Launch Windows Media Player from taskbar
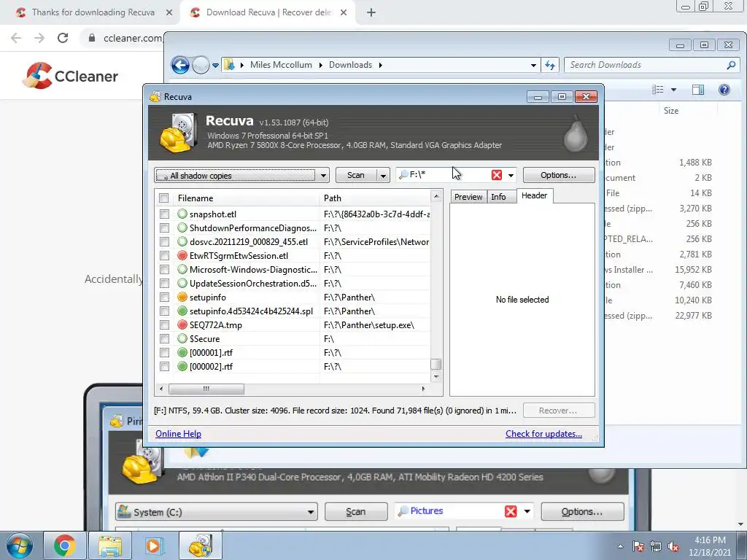Viewport: 747px width, 560px height. (154, 545)
